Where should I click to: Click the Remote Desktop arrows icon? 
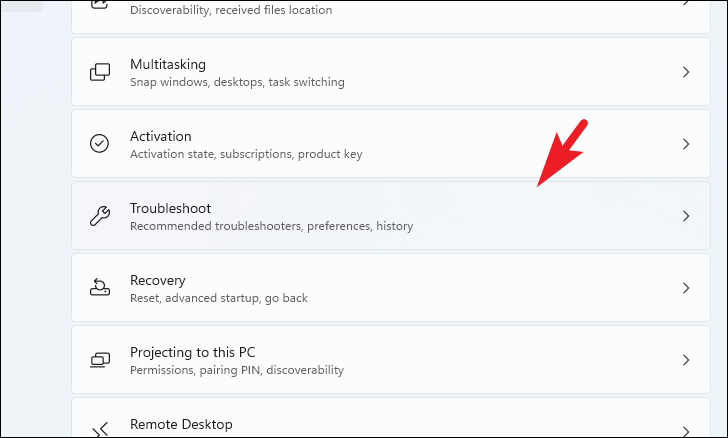click(x=100, y=430)
